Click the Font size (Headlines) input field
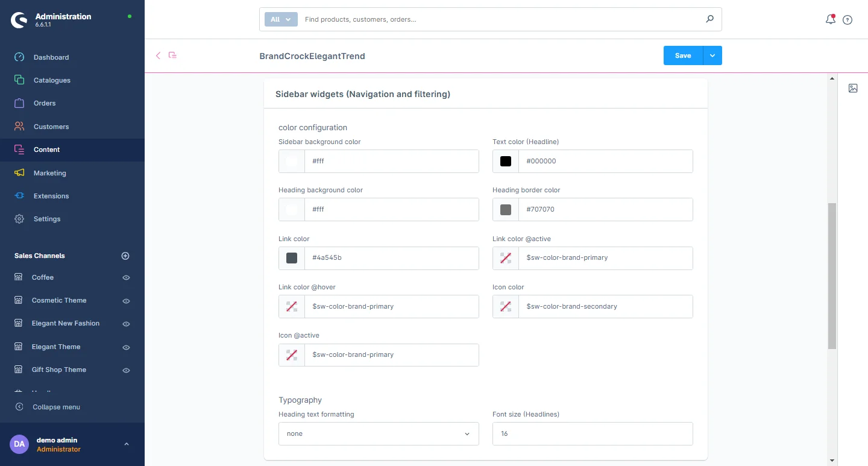This screenshot has width=868, height=466. (x=593, y=434)
